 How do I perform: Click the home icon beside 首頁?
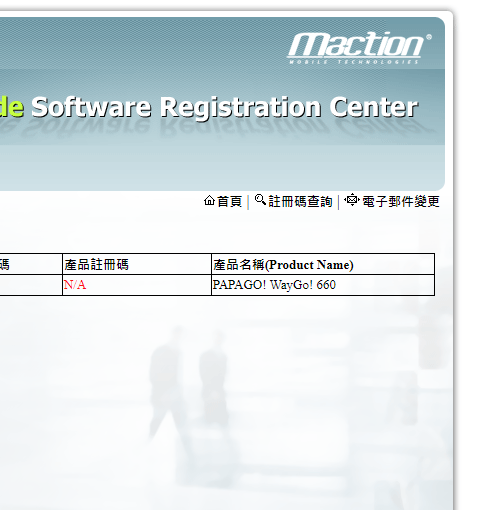[209, 200]
